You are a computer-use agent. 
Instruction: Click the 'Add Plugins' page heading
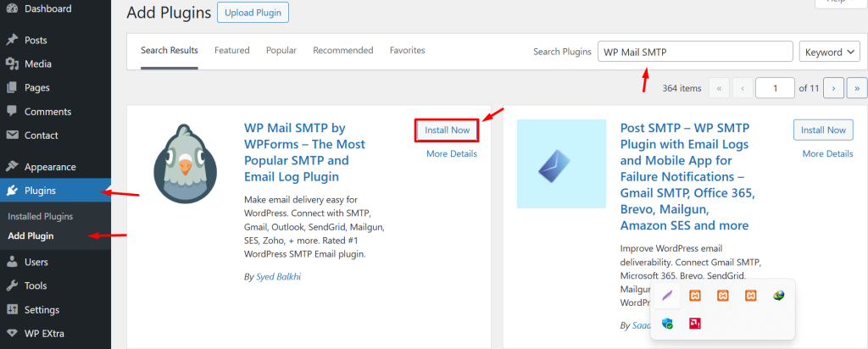[169, 13]
